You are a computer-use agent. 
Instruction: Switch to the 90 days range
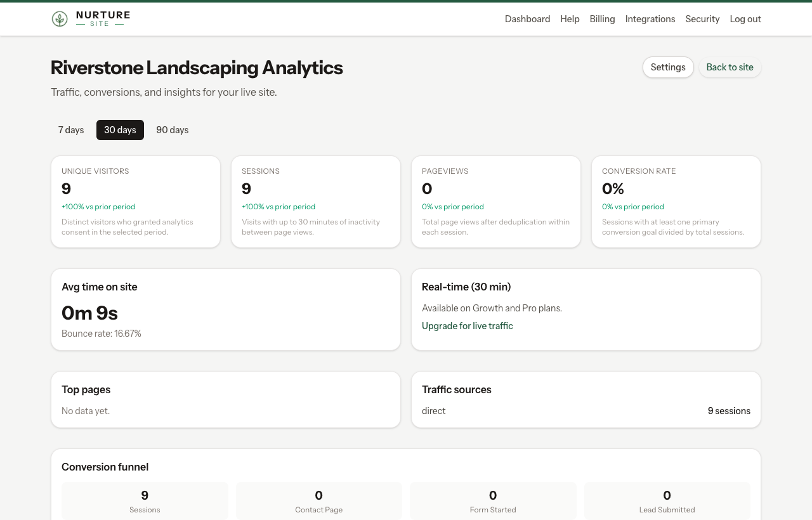173,130
